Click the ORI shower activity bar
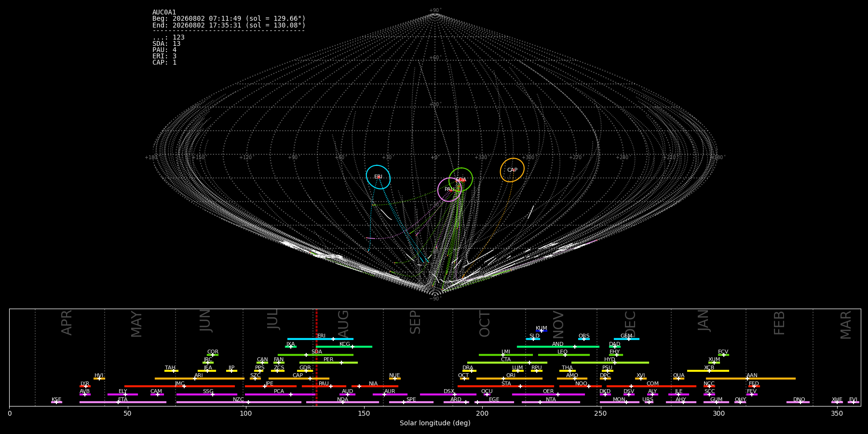Viewport: 868px width, 434px height. [509, 379]
